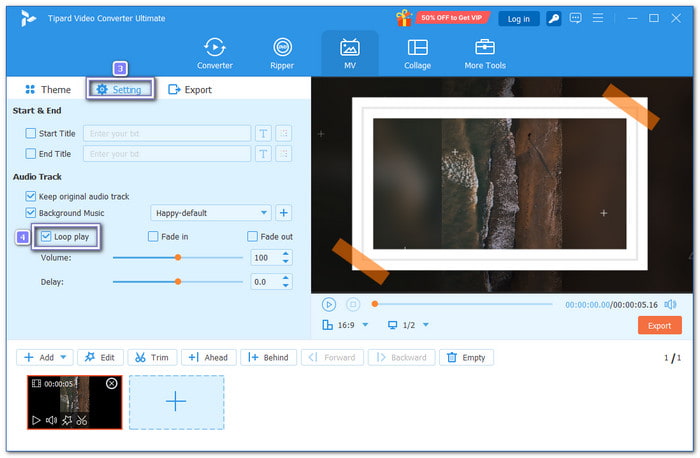Click the Trim button
The image size is (700, 458).
coord(151,357)
